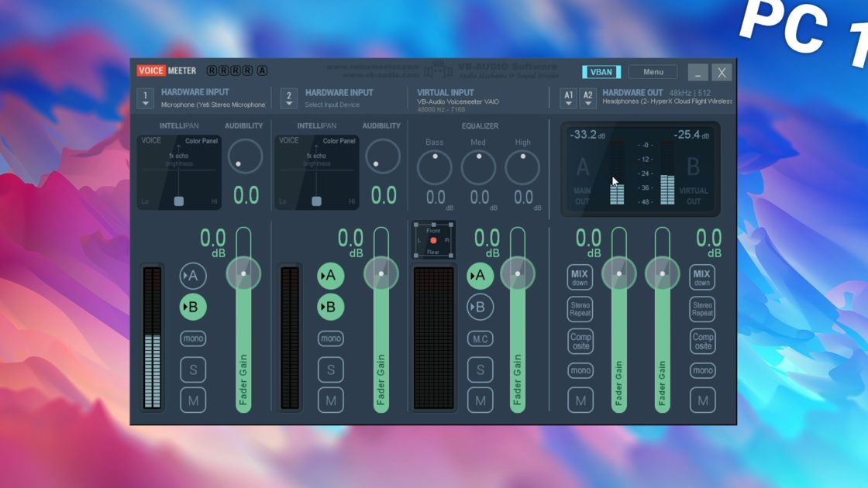This screenshot has width=868, height=488.
Task: Click Hardware Input 2 fader knob
Action: click(x=381, y=273)
